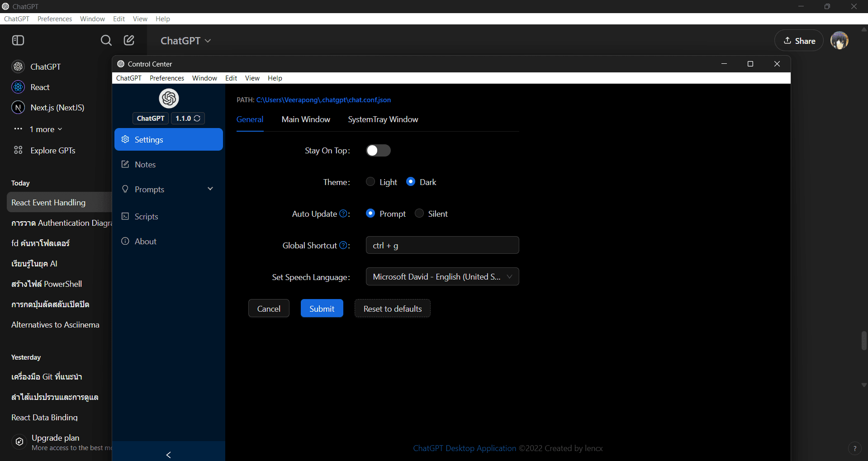The height and width of the screenshot is (461, 868).
Task: Open Help menu in Control Center
Action: 275,78
